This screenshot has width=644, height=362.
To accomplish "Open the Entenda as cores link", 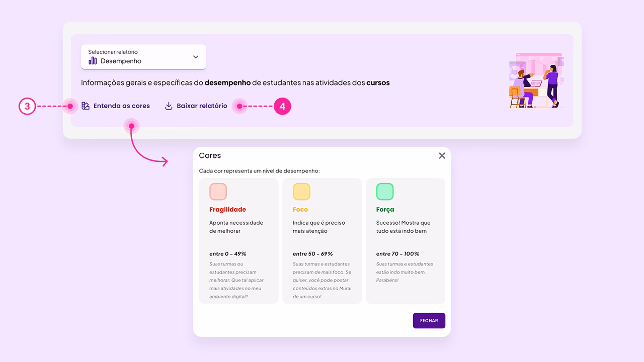I will tap(122, 106).
